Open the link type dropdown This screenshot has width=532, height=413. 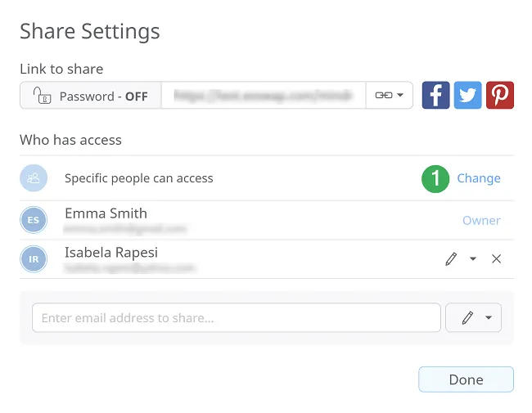(389, 96)
